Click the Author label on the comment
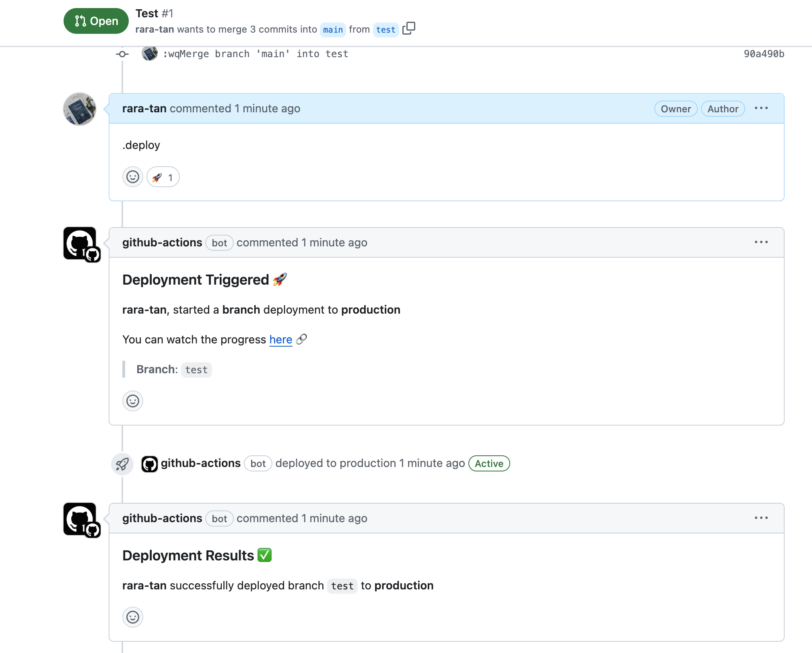812x653 pixels. coord(723,109)
